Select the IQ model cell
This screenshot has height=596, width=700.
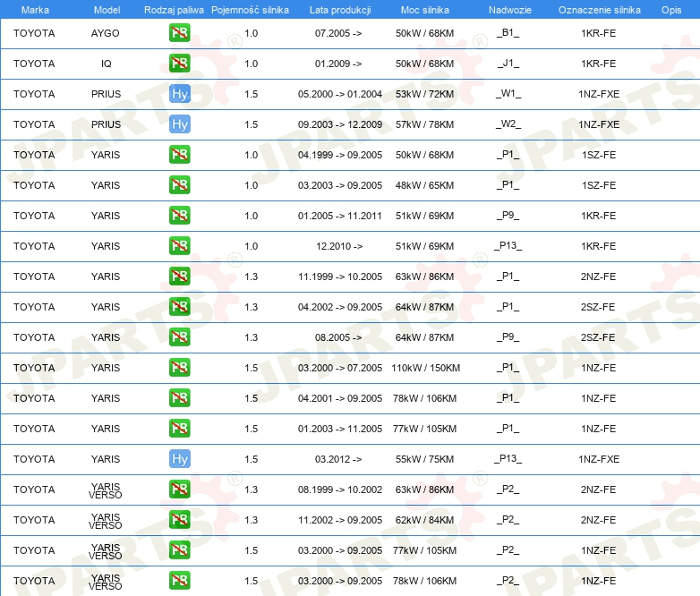pos(107,64)
